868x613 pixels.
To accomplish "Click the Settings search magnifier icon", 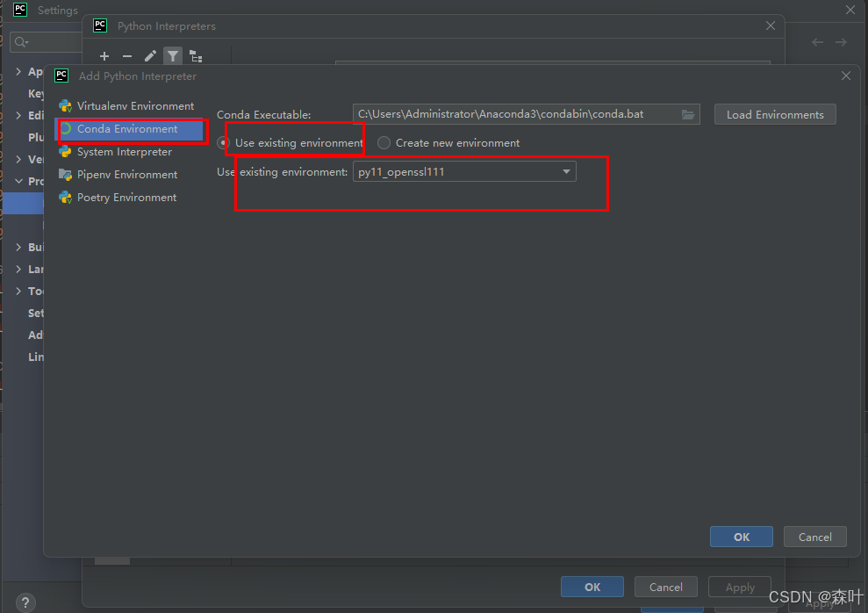I will point(21,42).
